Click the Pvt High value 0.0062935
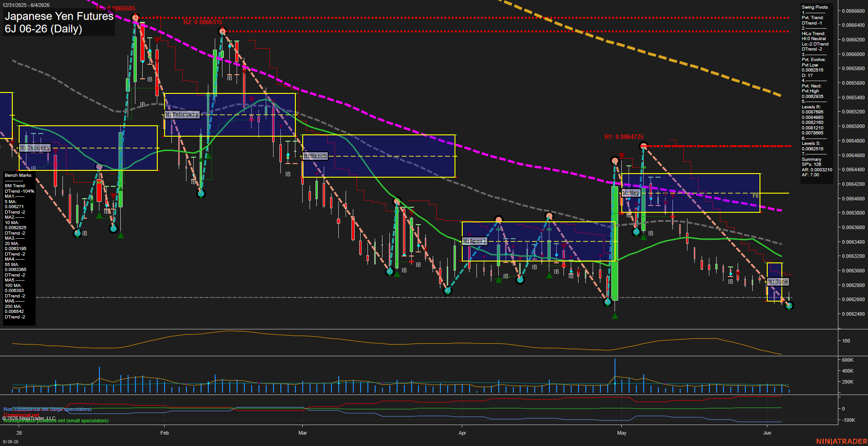Screen dimensions: 868x446 pyautogui.click(x=813, y=97)
